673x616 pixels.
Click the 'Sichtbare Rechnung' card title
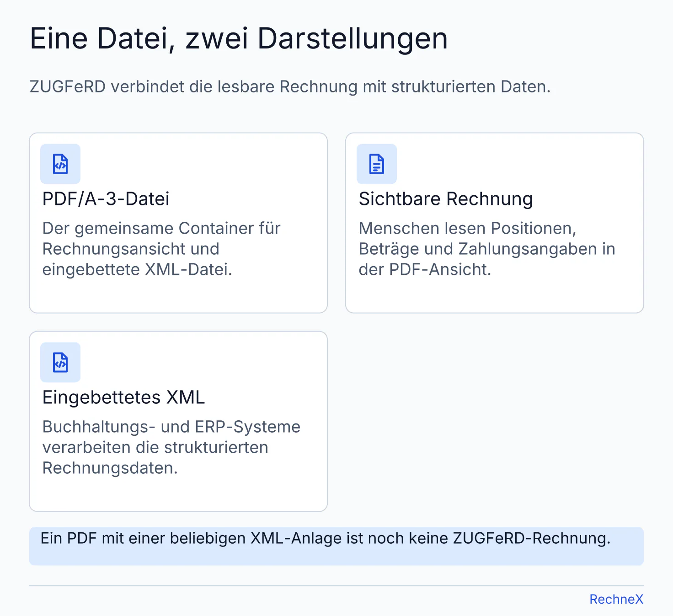pyautogui.click(x=446, y=199)
